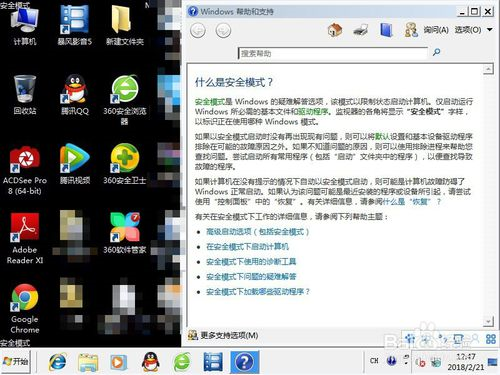
Task: Open 选项(O) dropdown menu
Action: (x=473, y=30)
